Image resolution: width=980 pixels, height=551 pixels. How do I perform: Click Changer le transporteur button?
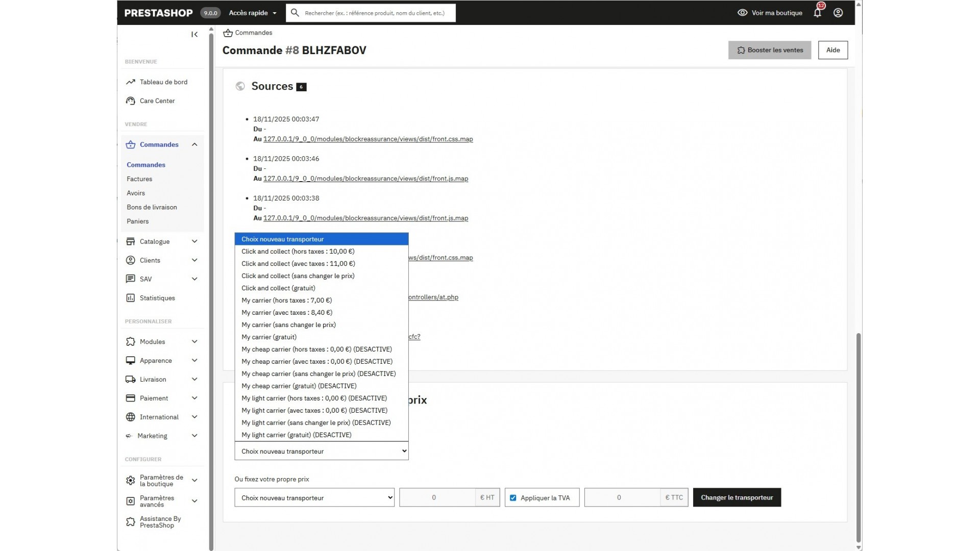(737, 497)
